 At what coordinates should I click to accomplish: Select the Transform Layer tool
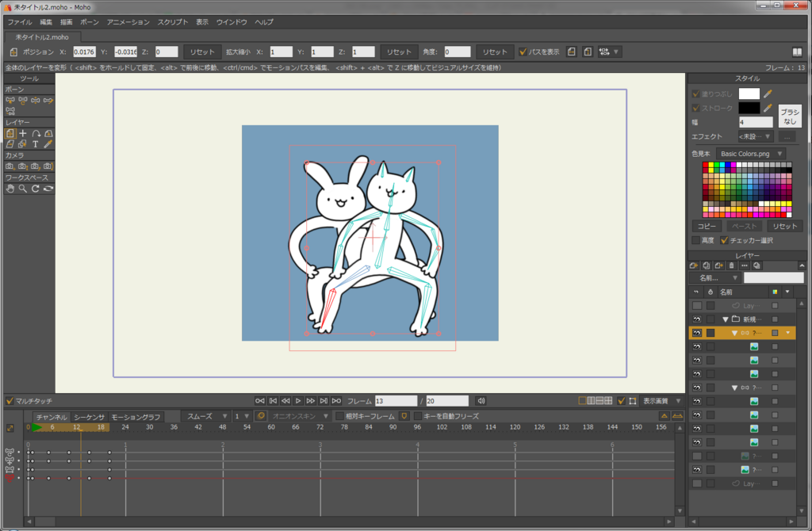(10, 133)
